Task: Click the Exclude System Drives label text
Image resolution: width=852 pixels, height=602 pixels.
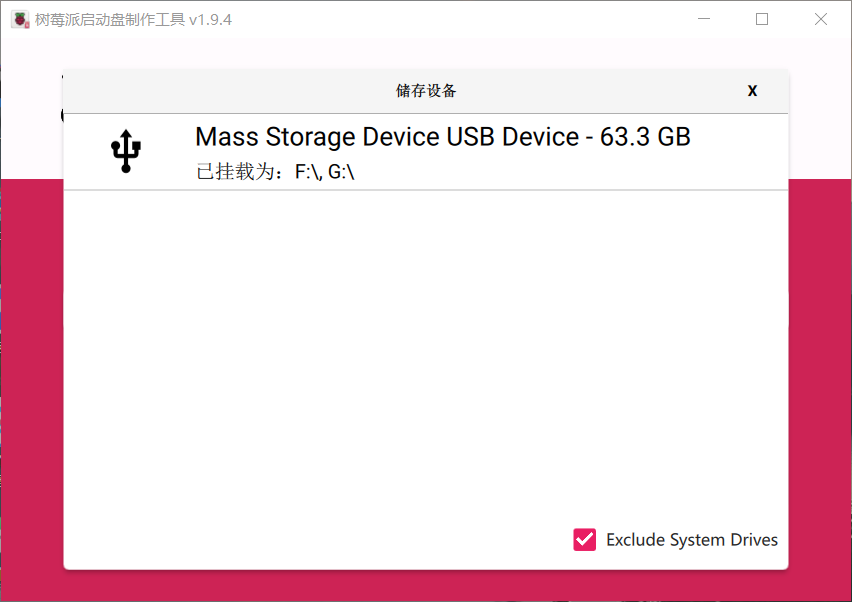Action: coord(691,539)
